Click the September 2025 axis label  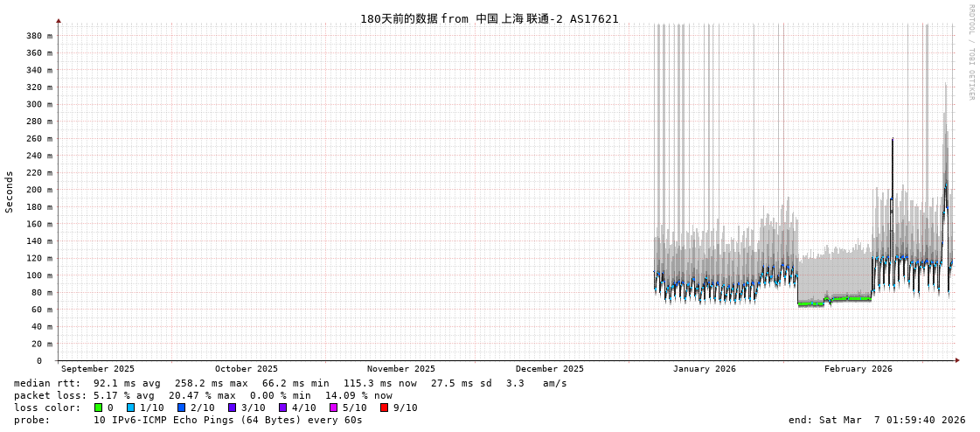click(x=98, y=369)
